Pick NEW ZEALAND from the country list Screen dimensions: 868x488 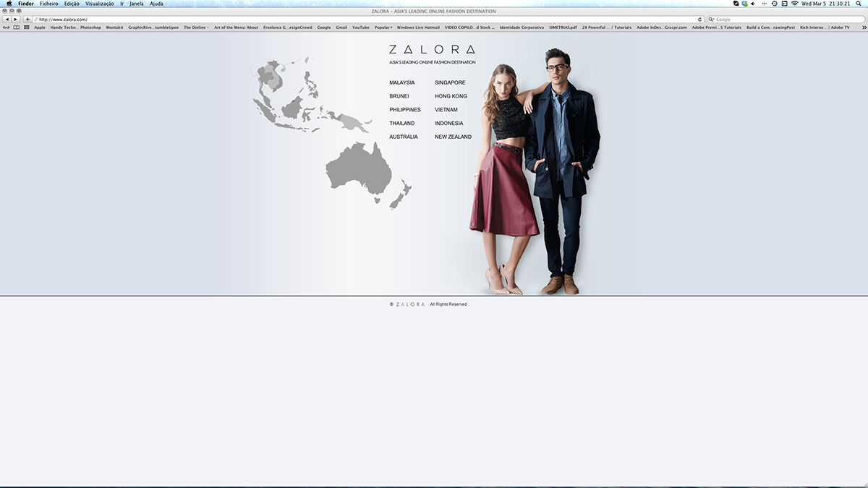(x=453, y=137)
